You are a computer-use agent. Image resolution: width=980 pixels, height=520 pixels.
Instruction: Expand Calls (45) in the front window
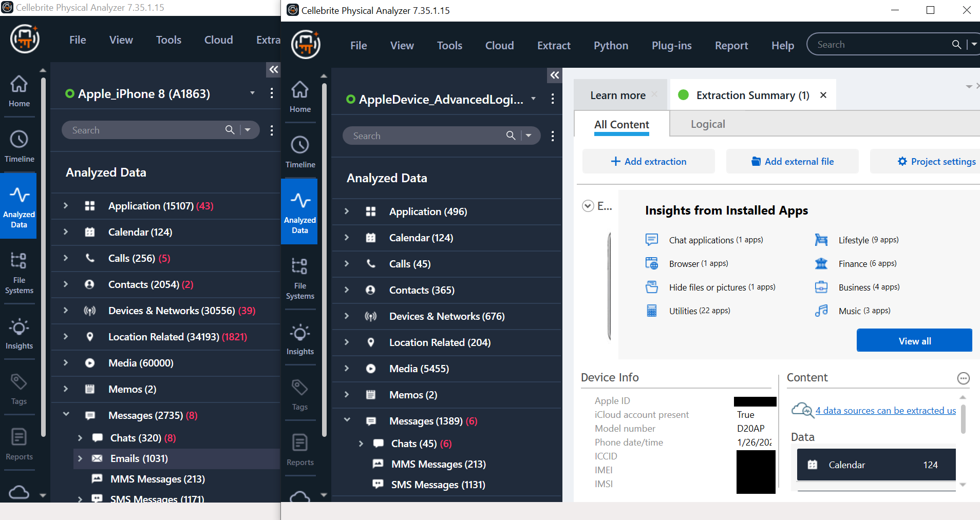coord(347,263)
